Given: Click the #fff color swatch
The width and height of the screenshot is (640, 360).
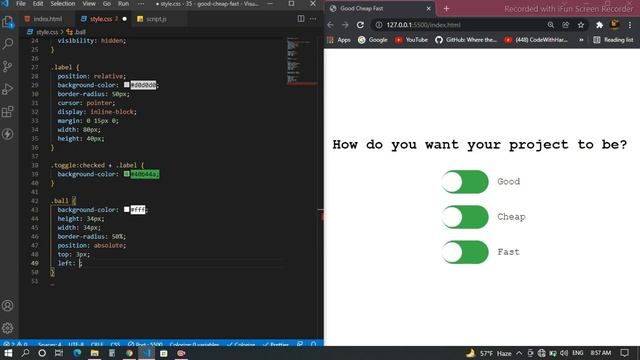Looking at the screenshot, I should tap(127, 209).
